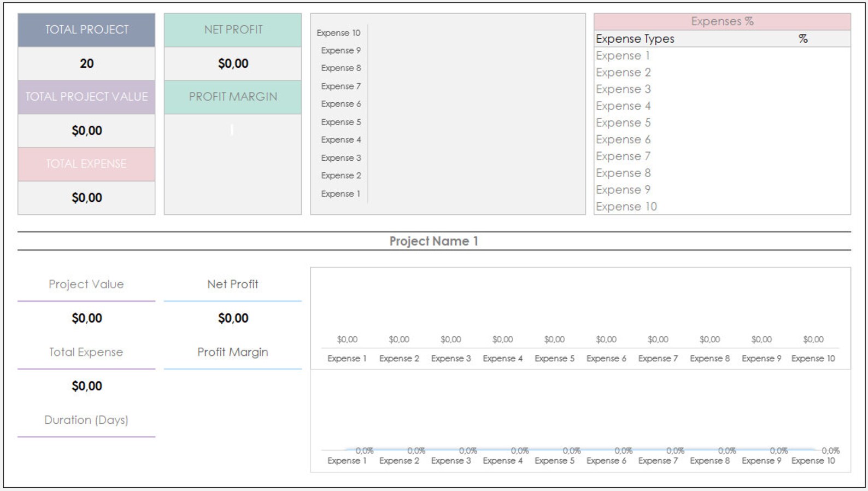
Task: Select the Project Name 1 section title
Action: click(x=434, y=241)
